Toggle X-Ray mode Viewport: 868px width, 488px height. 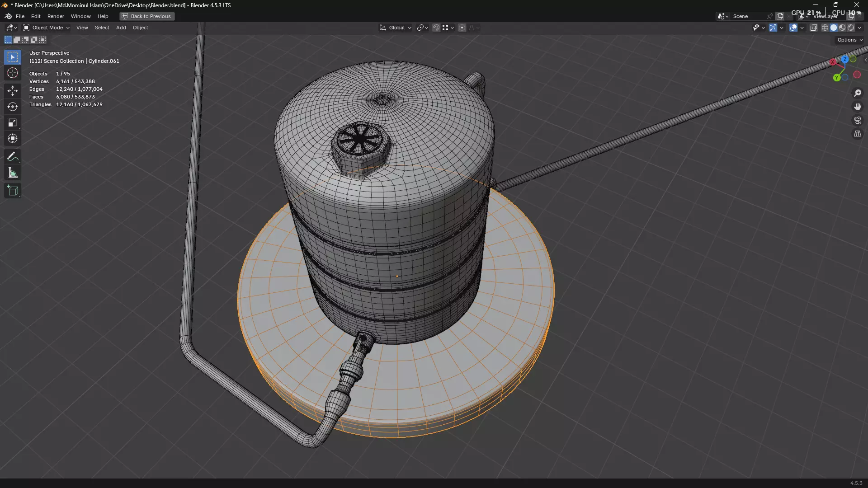(814, 28)
